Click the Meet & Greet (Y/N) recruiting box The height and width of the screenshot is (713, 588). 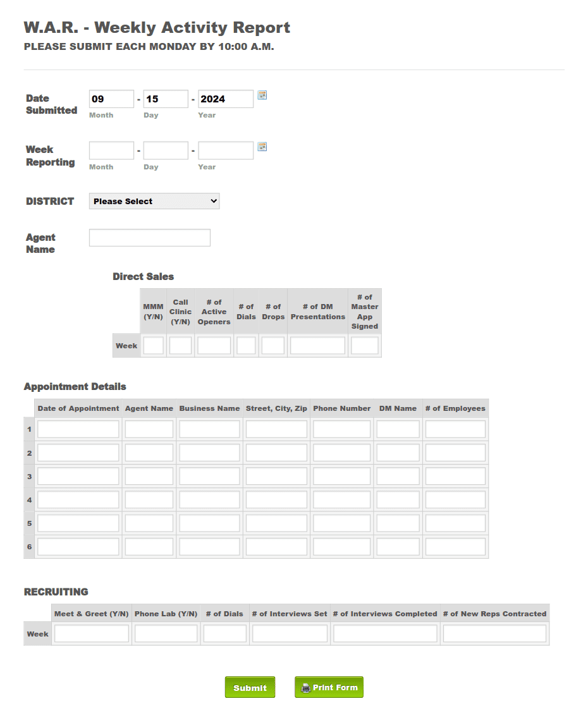[91, 633]
